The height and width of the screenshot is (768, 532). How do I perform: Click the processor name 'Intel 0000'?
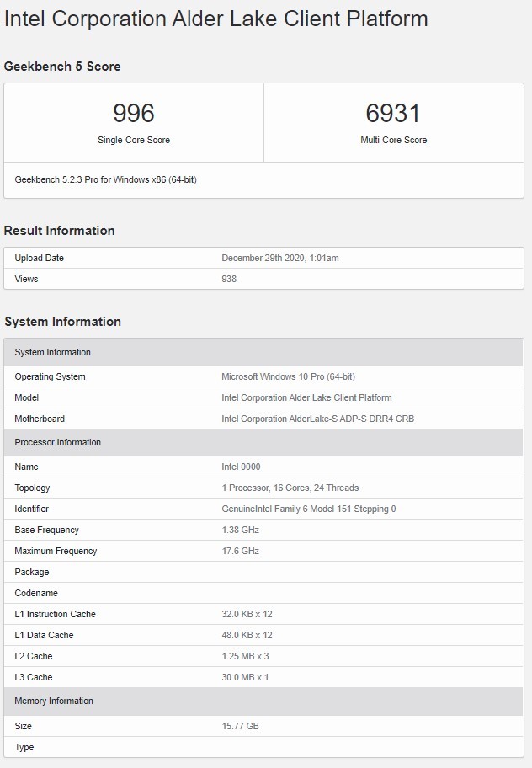coord(241,467)
